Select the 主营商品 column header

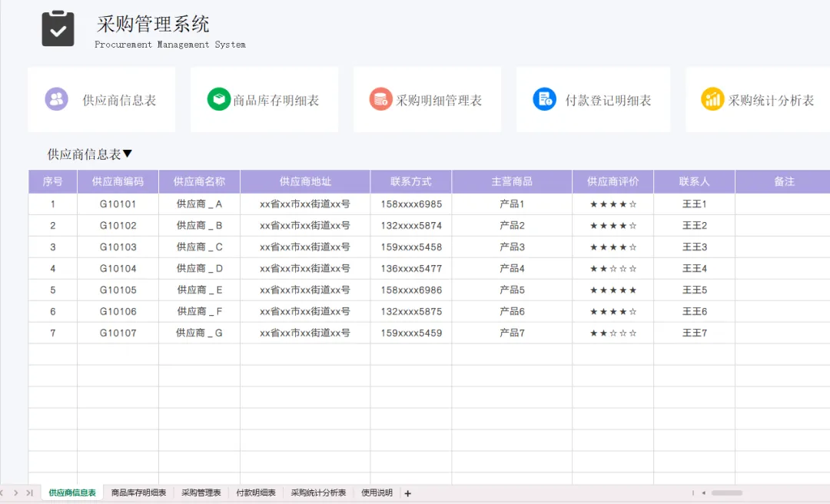click(x=512, y=181)
